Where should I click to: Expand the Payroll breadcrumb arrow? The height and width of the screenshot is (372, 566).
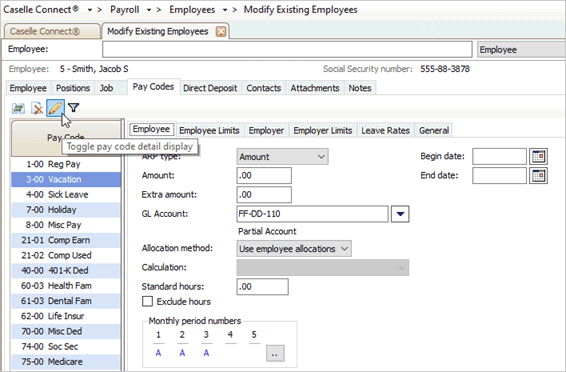pyautogui.click(x=149, y=10)
